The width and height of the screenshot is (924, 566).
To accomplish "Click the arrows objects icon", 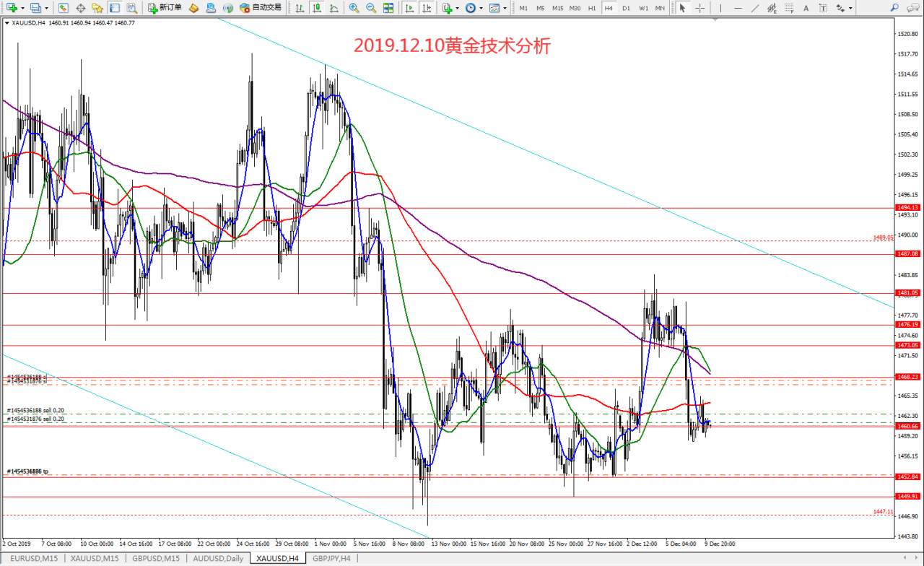I will (x=840, y=7).
